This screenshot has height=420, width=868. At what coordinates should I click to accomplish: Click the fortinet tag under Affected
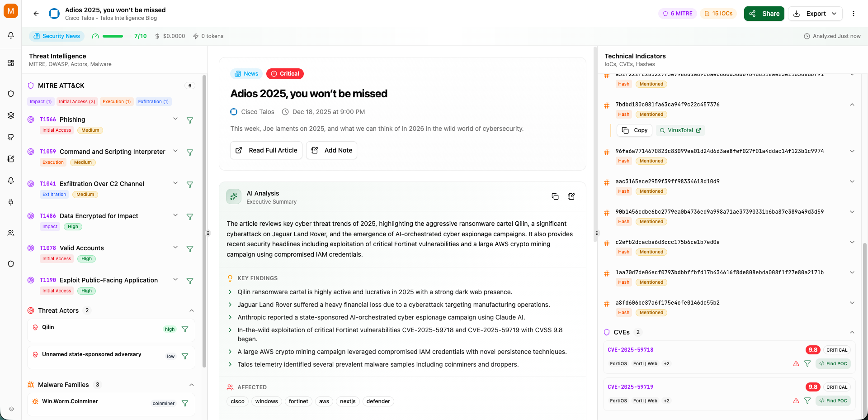[x=298, y=401]
